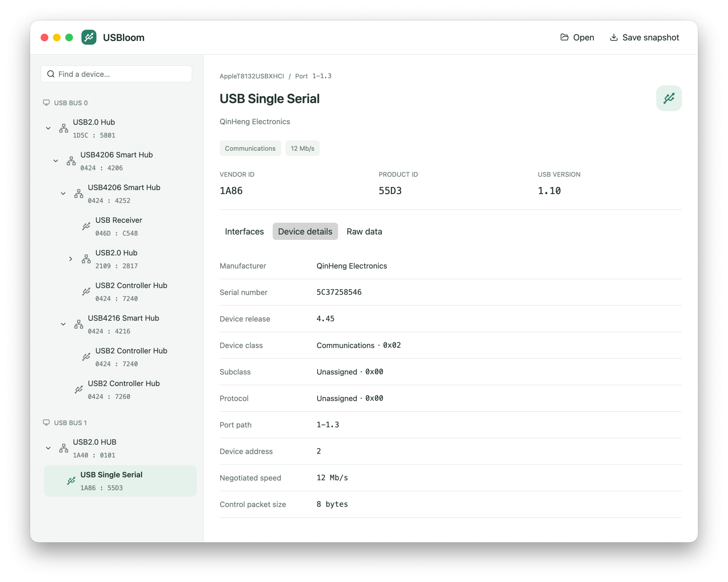Select the Device details tab
This screenshot has height=582, width=728.
[305, 231]
